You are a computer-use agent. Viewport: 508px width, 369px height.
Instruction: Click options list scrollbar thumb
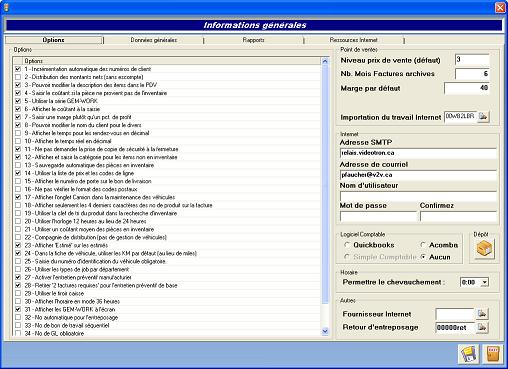pos(325,184)
